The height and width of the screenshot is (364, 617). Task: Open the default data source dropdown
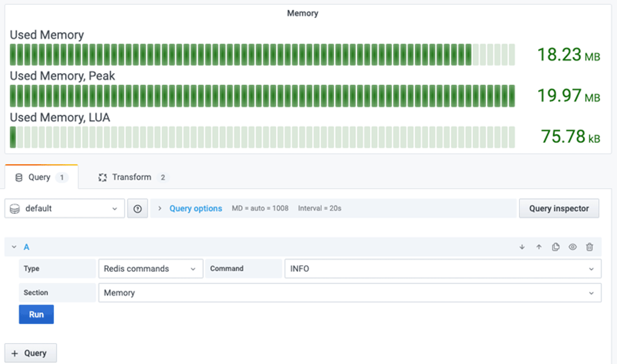click(65, 209)
